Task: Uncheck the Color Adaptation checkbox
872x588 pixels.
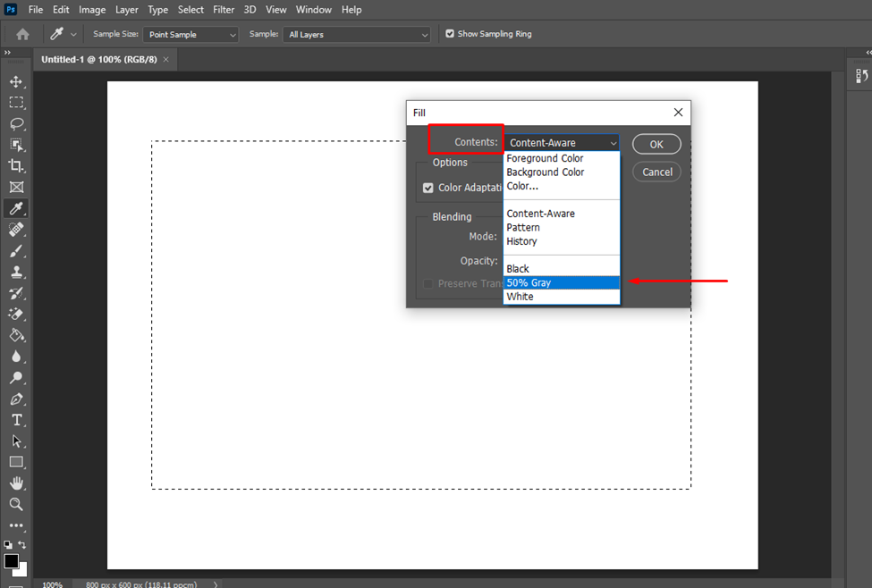Action: pyautogui.click(x=428, y=188)
